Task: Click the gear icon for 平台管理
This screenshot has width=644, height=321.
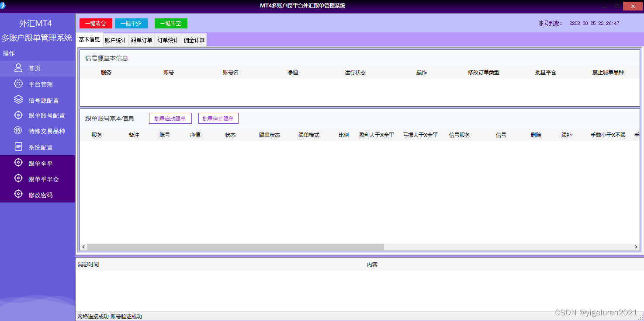Action: coord(18,84)
